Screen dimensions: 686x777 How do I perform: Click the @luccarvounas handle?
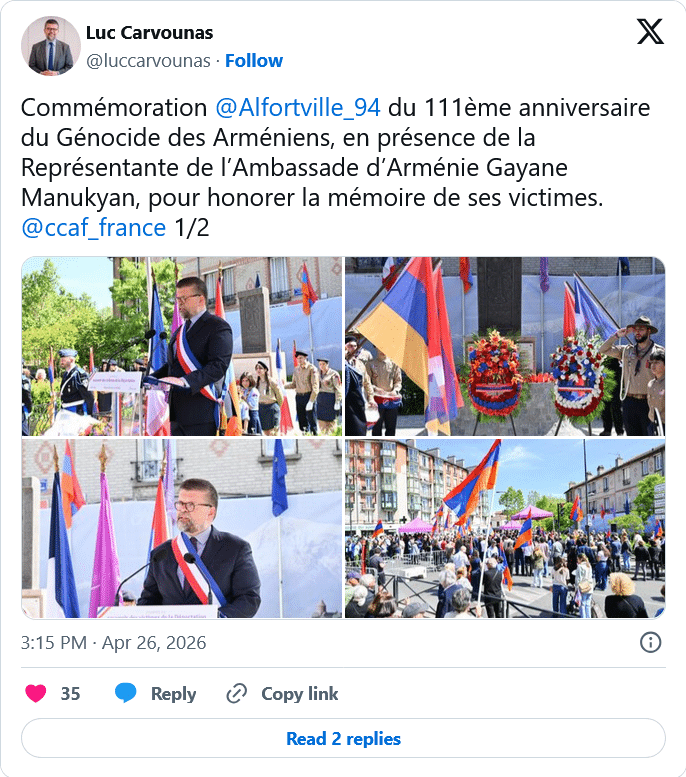pos(148,60)
